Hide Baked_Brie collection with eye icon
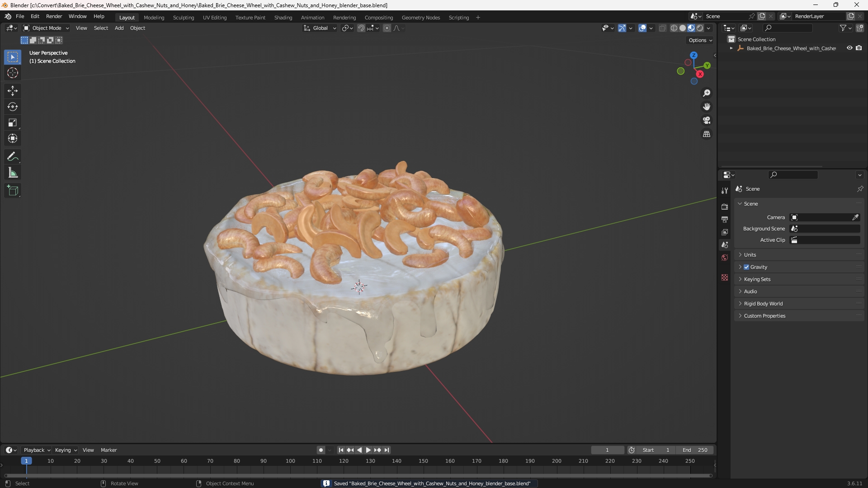Screen dimensions: 868x488 coord(849,48)
